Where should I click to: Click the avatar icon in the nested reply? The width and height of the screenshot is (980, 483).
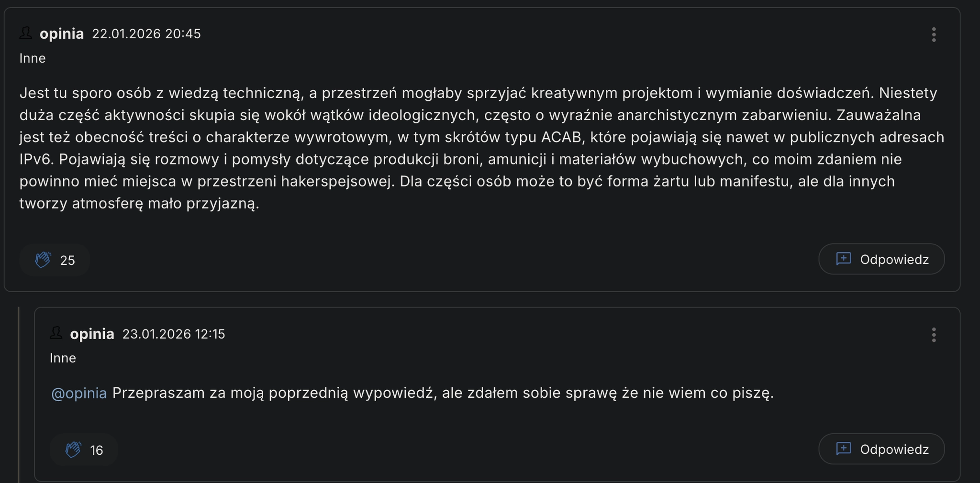click(x=56, y=333)
